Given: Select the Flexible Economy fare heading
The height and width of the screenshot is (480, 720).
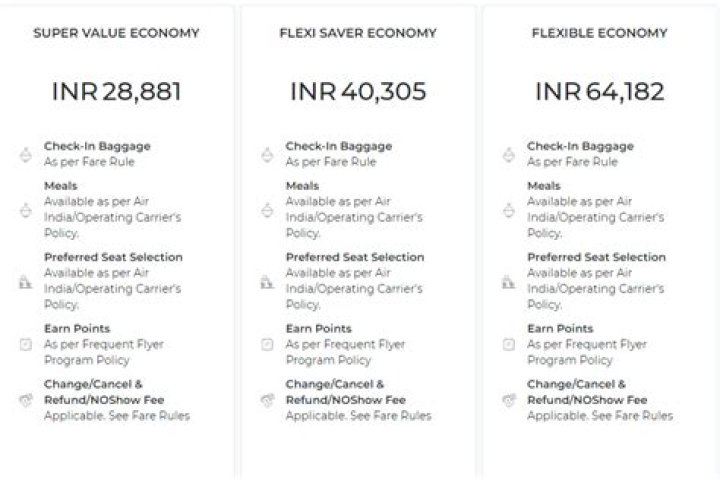Looking at the screenshot, I should (x=600, y=33).
